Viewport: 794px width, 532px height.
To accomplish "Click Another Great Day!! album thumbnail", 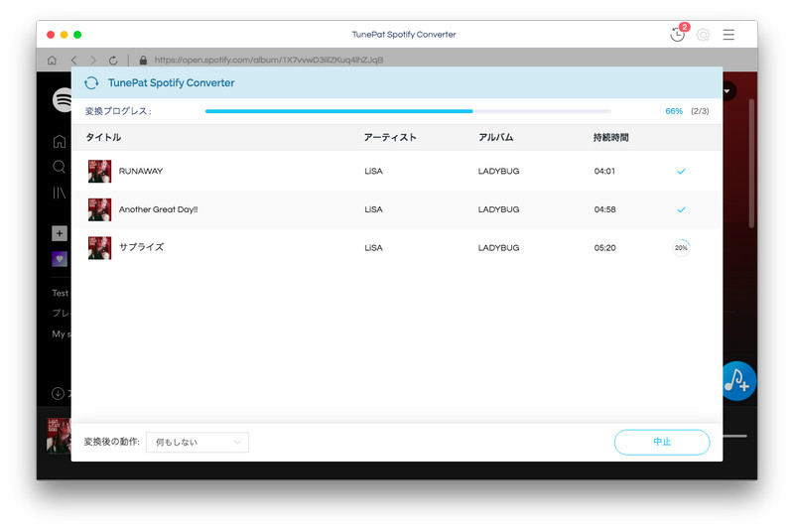I will 100,209.
